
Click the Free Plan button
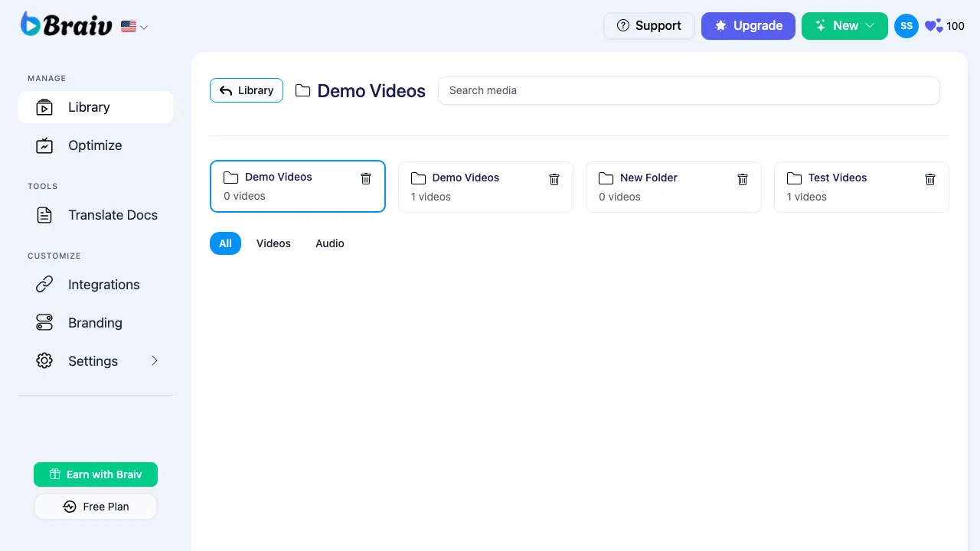click(96, 507)
